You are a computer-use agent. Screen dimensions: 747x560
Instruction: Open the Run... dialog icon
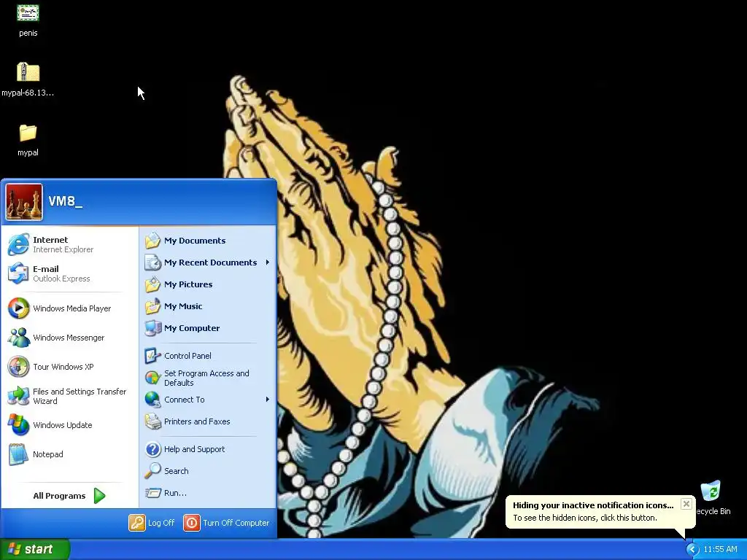[x=153, y=493]
